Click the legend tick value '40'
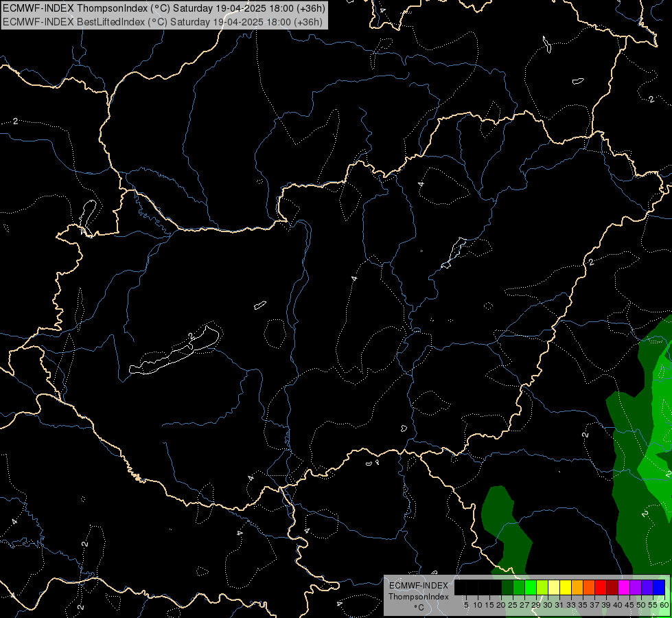Viewport: 672px width, 618px height. tap(617, 605)
